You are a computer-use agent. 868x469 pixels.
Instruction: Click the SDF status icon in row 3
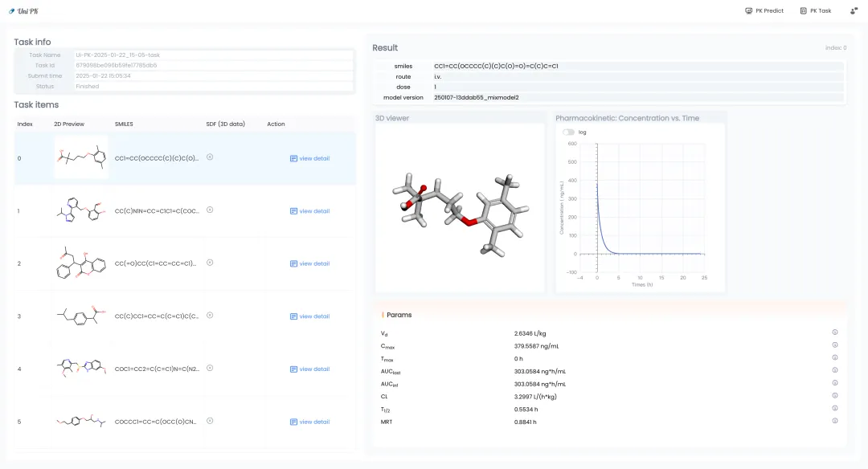click(210, 316)
